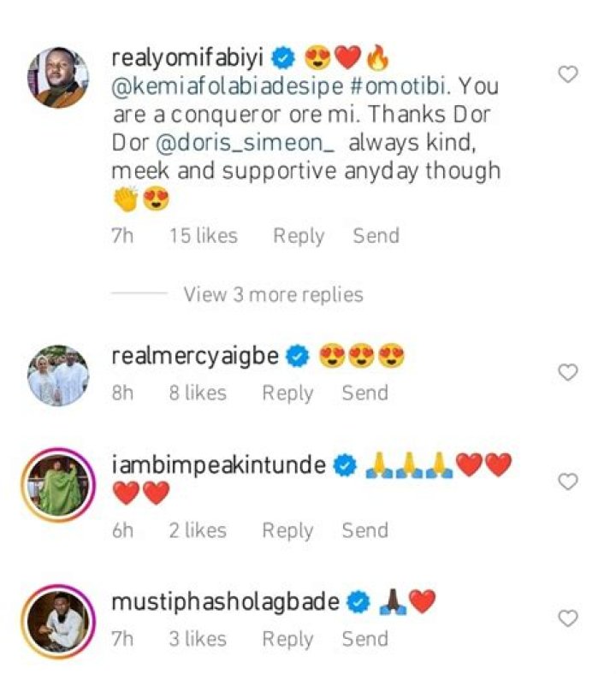Open @doris_simeon_ mention link

pos(240,143)
